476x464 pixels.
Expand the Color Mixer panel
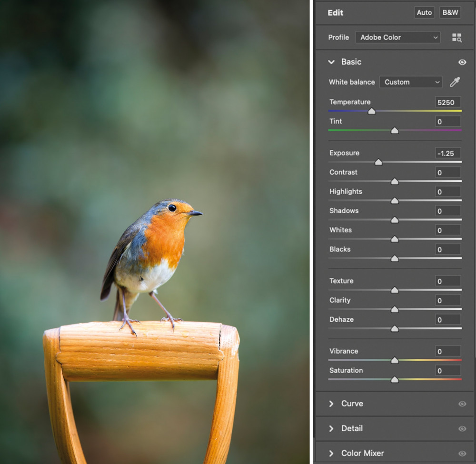(x=331, y=454)
